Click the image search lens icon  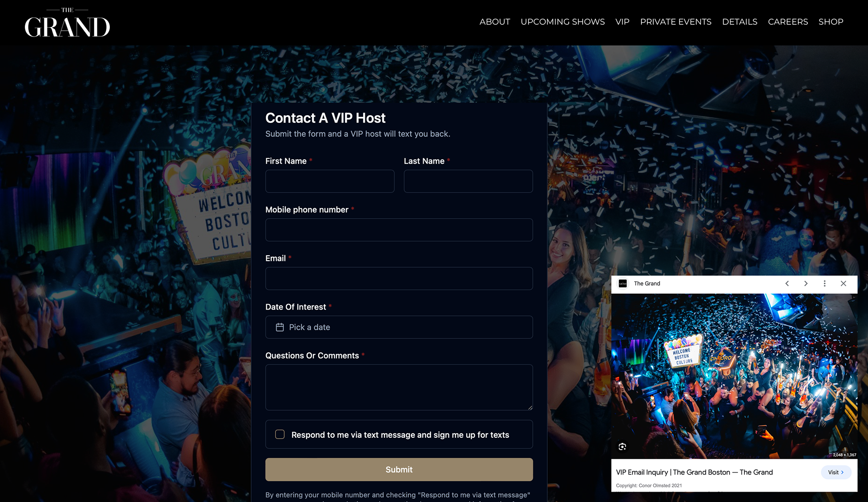[x=623, y=446]
